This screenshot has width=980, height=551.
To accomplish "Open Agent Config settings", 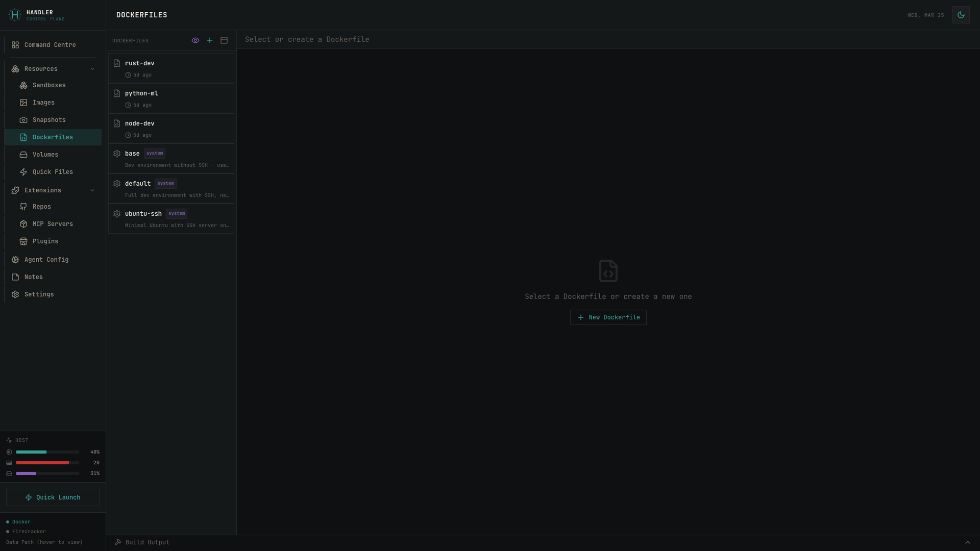I will [46, 260].
